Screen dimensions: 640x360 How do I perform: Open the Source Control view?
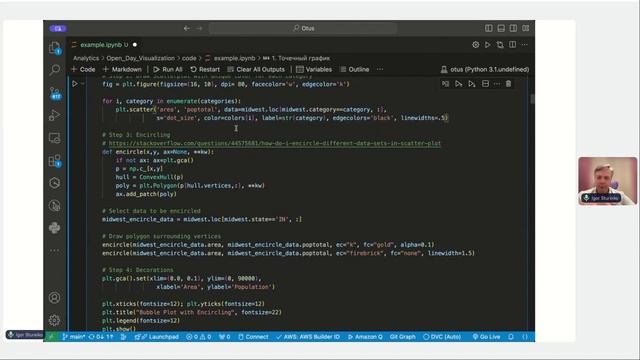55,93
